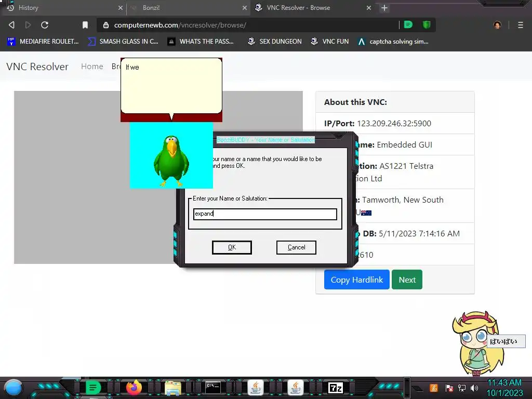Open a new browser tab
Viewport: 532px width, 399px height.
[384, 8]
